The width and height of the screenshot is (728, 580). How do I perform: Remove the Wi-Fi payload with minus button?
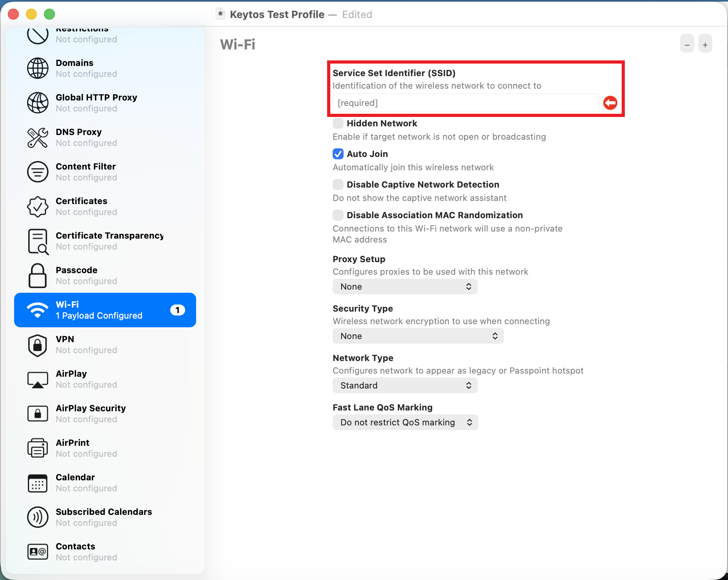pos(687,44)
